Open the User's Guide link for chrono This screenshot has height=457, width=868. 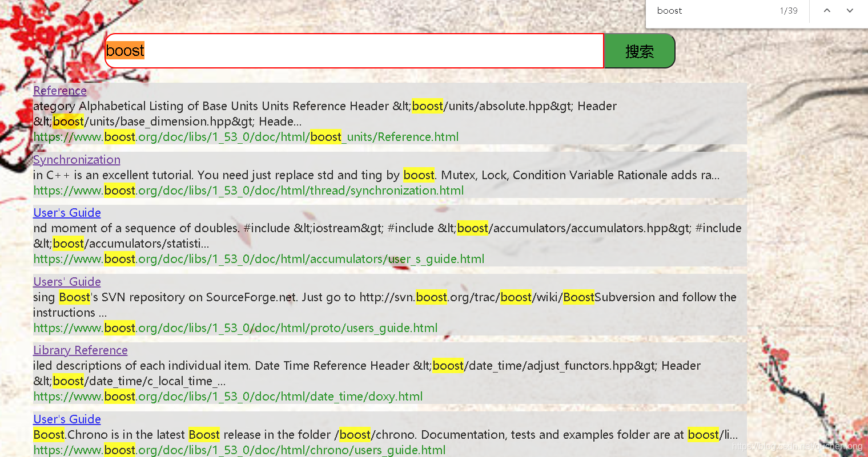click(x=67, y=419)
